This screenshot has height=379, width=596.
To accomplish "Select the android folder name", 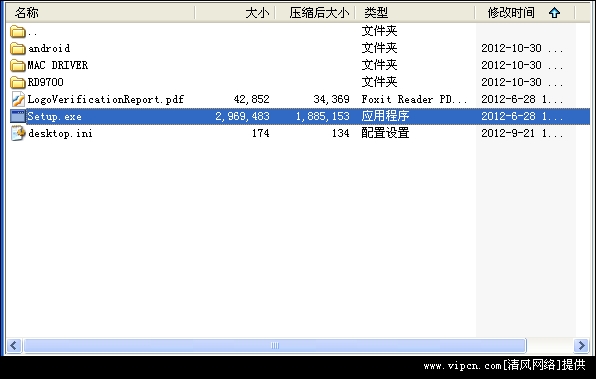I will [x=49, y=49].
